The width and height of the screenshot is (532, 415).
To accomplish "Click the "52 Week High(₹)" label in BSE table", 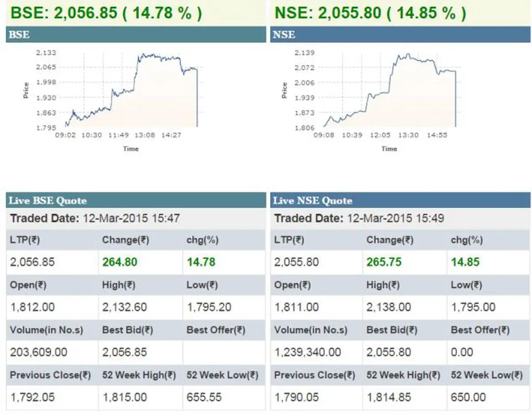I will (139, 375).
